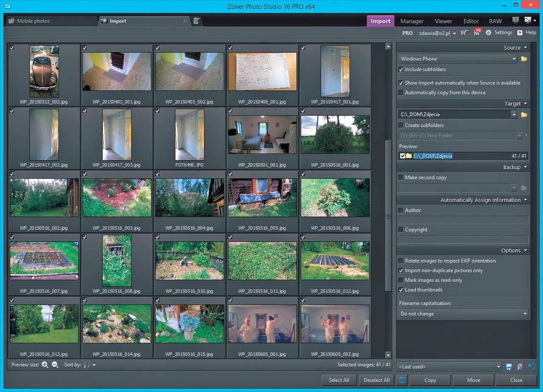The width and height of the screenshot is (543, 392).
Task: Toggle Import non-duplicate pictures only
Action: (x=401, y=270)
